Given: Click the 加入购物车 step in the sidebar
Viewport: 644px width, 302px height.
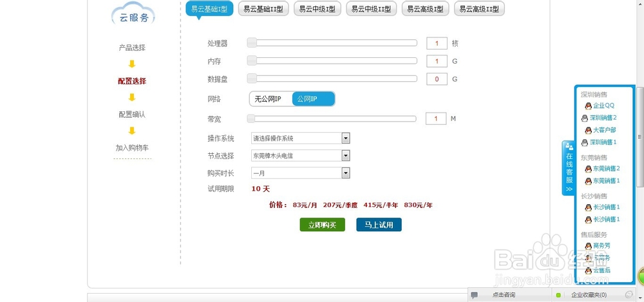Looking at the screenshot, I should 132,148.
